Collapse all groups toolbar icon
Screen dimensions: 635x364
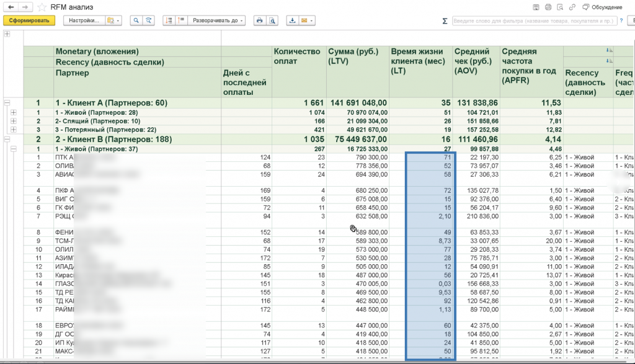tap(169, 20)
